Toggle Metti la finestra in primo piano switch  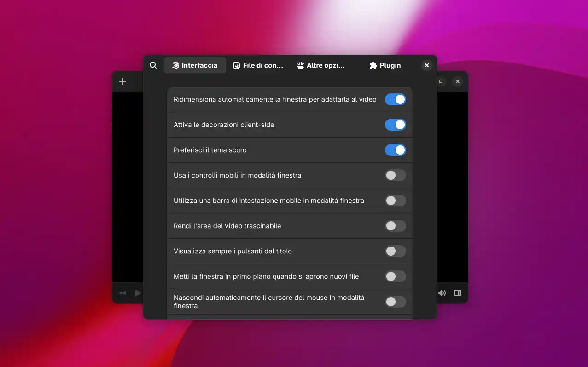coord(396,276)
